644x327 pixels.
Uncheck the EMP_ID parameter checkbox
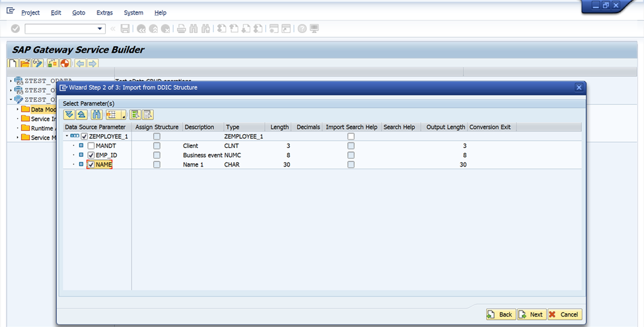click(x=91, y=155)
